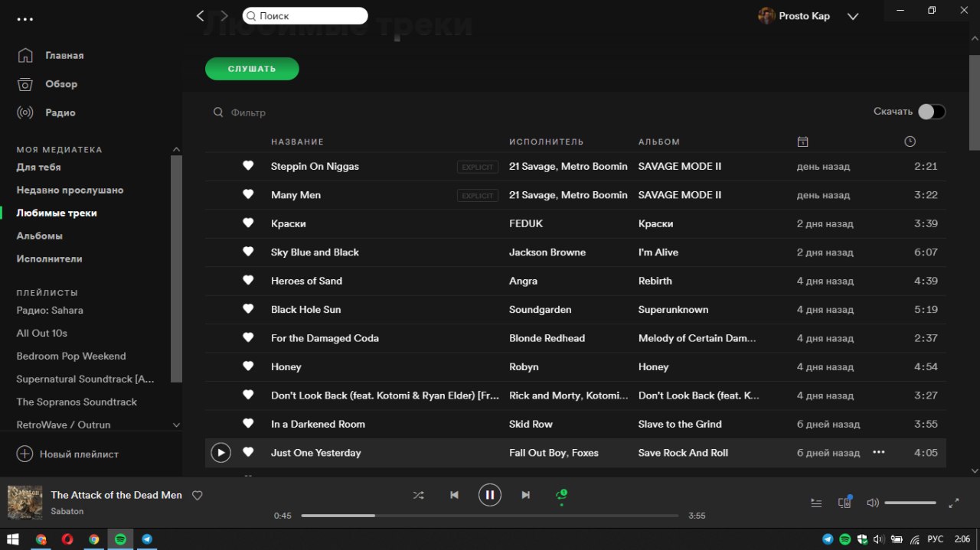Open album Save Rock And Roll
The height and width of the screenshot is (550, 980).
tap(683, 453)
